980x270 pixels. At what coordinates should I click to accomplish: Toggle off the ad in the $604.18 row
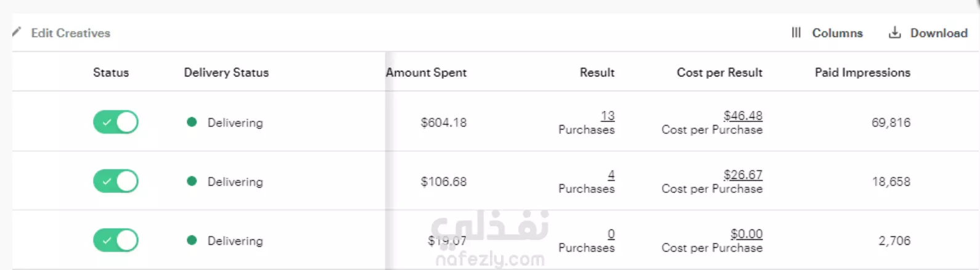point(116,122)
